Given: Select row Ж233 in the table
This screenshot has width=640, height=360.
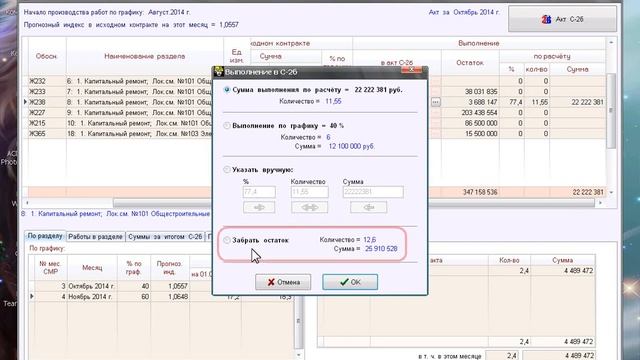Looking at the screenshot, I should (x=120, y=91).
